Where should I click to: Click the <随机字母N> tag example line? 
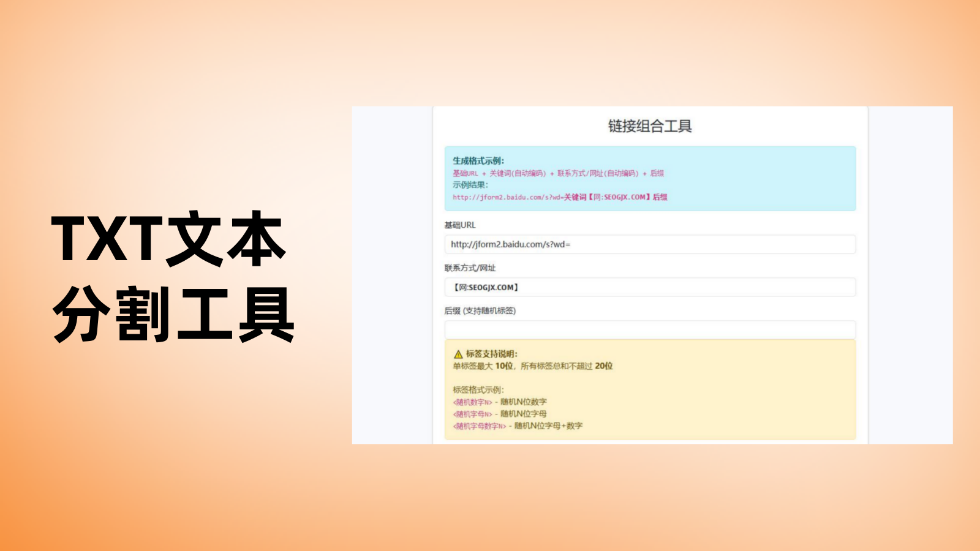[500, 414]
